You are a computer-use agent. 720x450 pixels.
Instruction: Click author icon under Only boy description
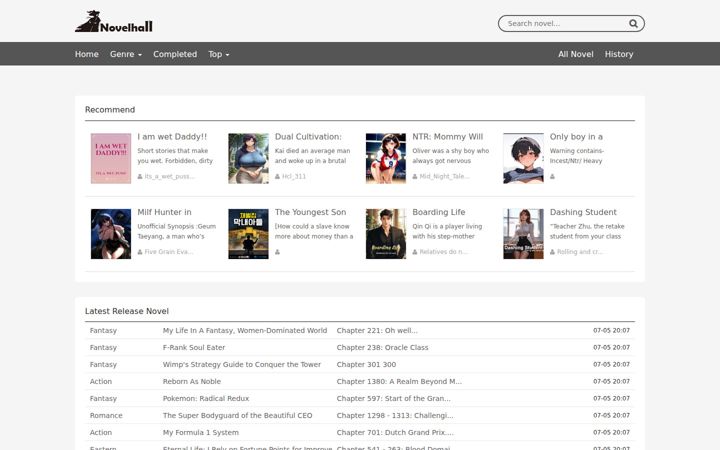(552, 176)
